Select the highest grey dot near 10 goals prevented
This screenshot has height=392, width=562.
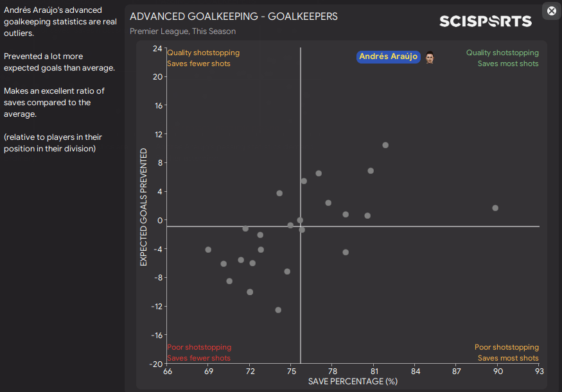tap(385, 145)
